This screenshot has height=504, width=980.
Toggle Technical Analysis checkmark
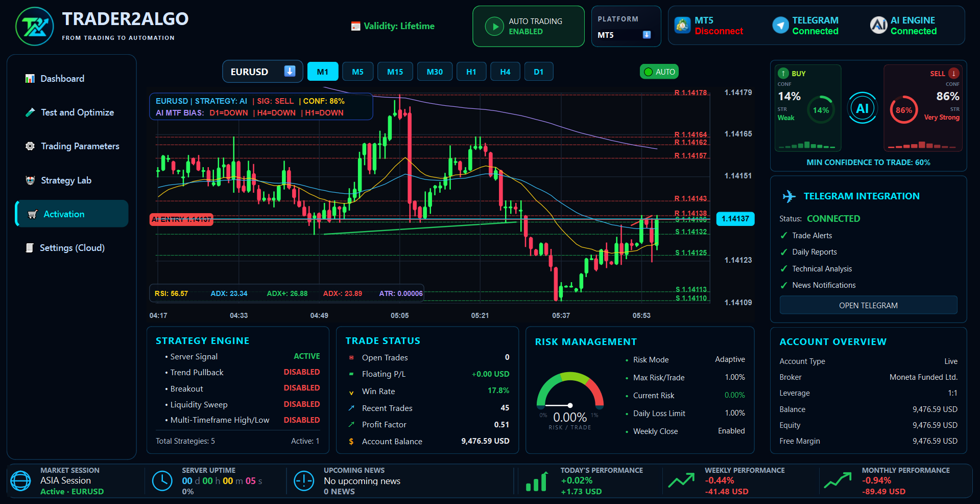point(784,269)
